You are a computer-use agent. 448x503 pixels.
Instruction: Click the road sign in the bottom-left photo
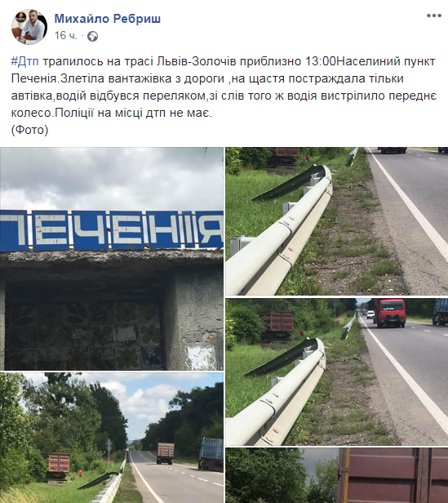tap(109, 447)
